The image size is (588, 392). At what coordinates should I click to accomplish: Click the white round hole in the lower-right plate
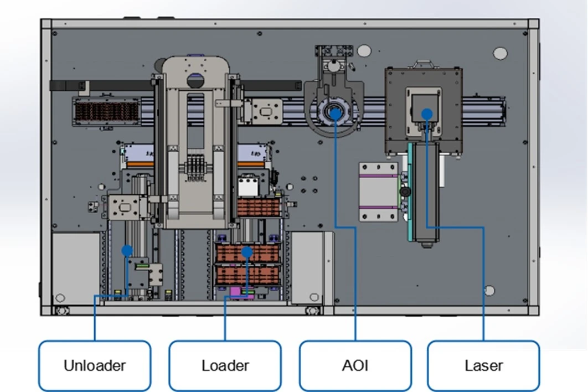click(489, 290)
